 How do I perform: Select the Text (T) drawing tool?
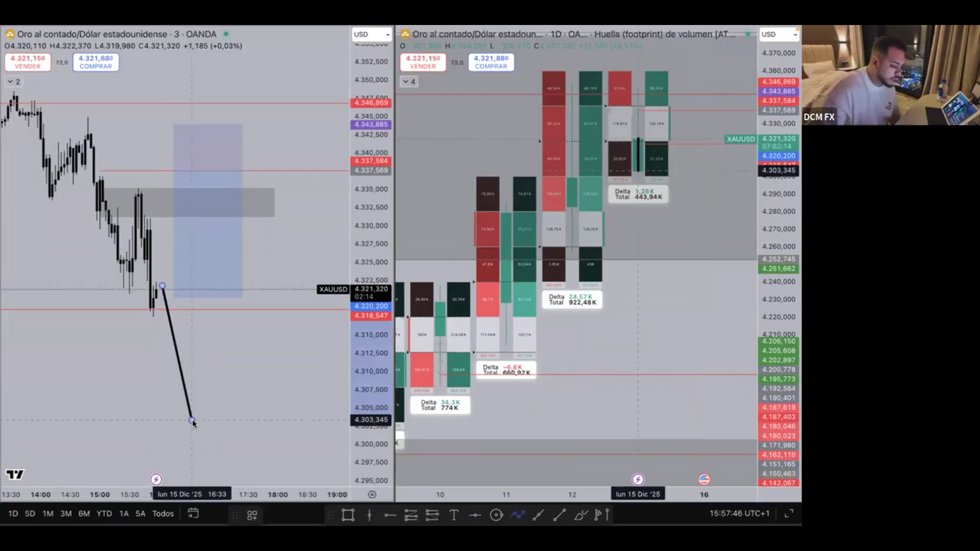(454, 515)
